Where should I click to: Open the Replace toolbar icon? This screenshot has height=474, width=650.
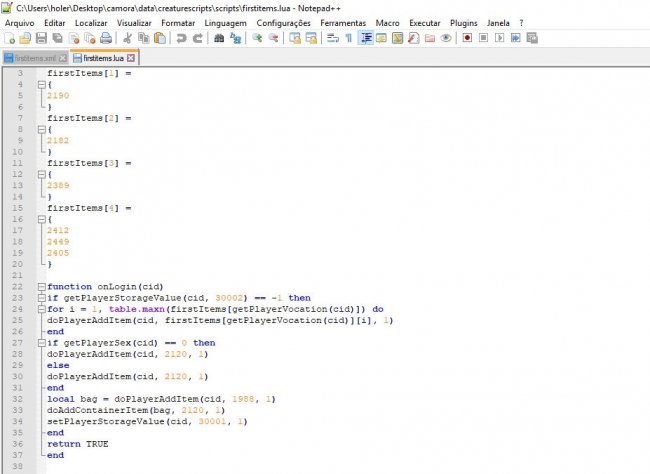(235, 39)
